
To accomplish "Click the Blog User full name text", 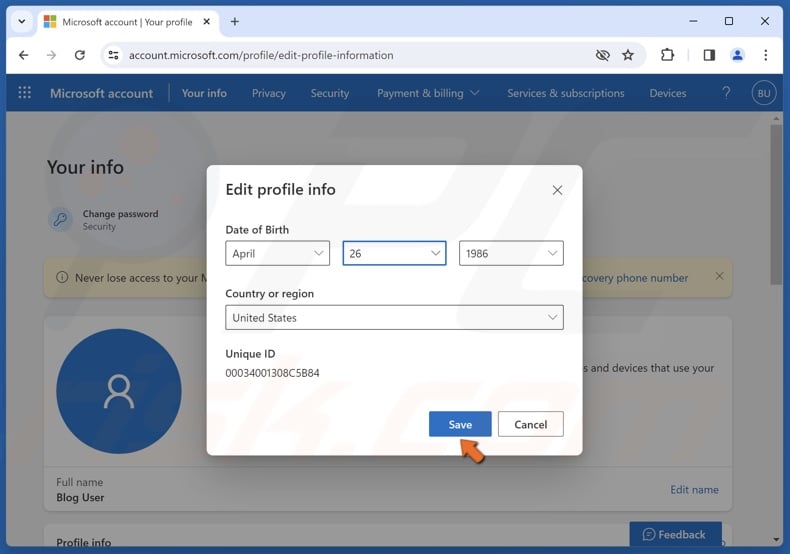I will [x=80, y=498].
